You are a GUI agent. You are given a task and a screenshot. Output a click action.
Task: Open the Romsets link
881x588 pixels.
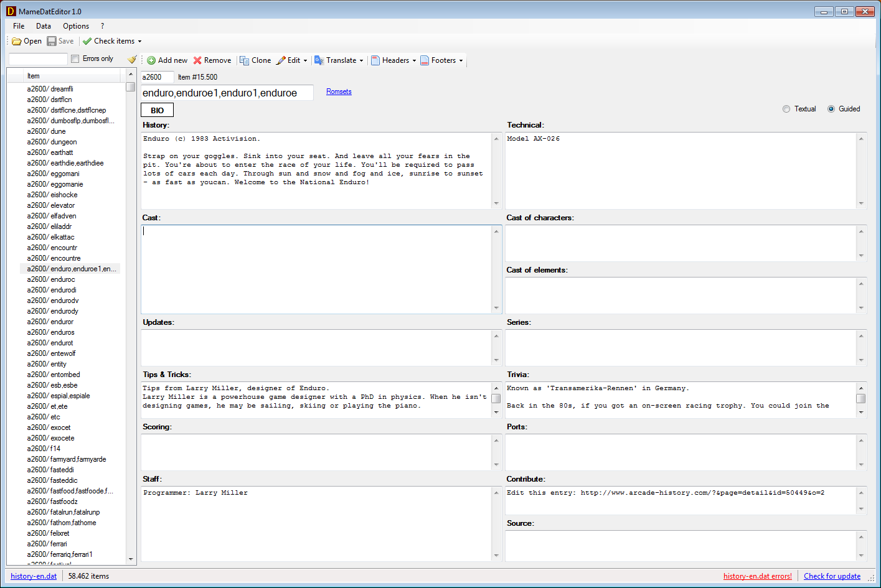(x=339, y=92)
